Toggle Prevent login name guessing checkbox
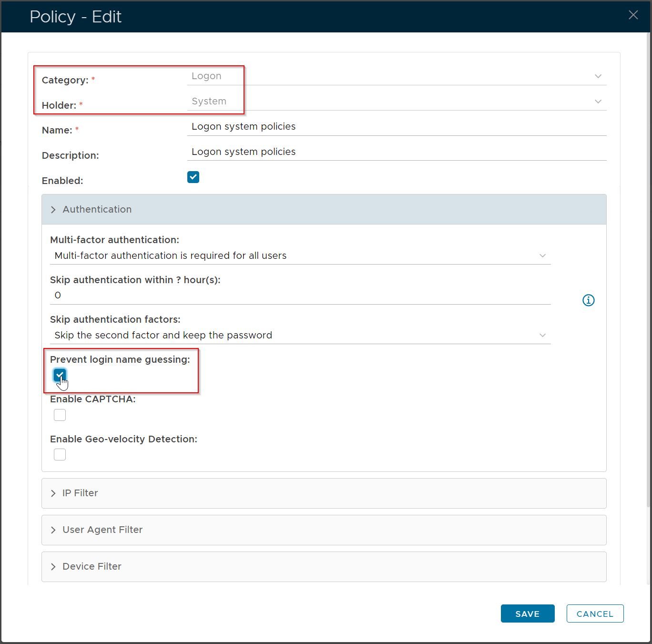Image resolution: width=652 pixels, height=644 pixels. pos(60,375)
